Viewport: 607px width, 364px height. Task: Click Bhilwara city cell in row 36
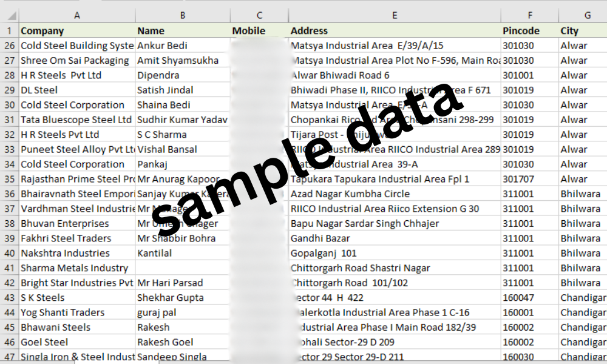tap(583, 194)
